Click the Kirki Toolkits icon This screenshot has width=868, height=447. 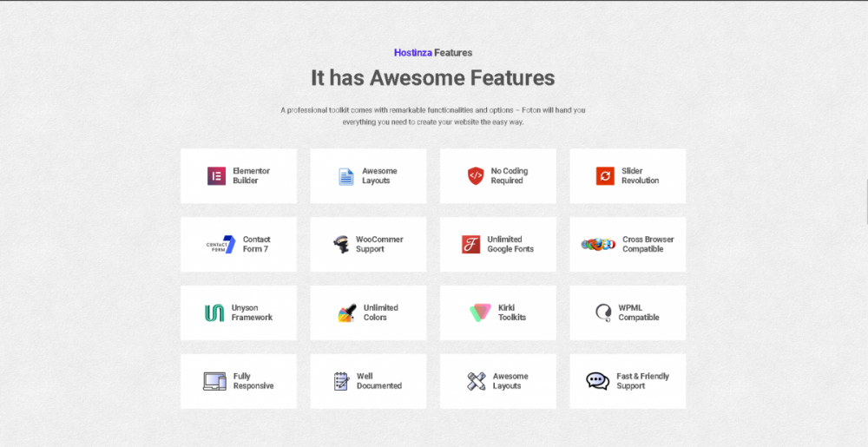pyautogui.click(x=480, y=313)
